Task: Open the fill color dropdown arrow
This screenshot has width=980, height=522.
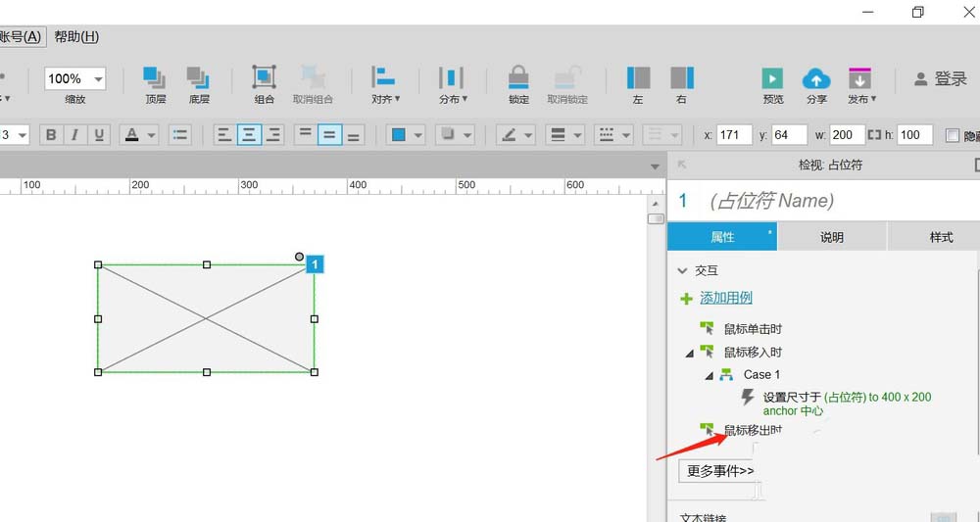Action: click(418, 135)
